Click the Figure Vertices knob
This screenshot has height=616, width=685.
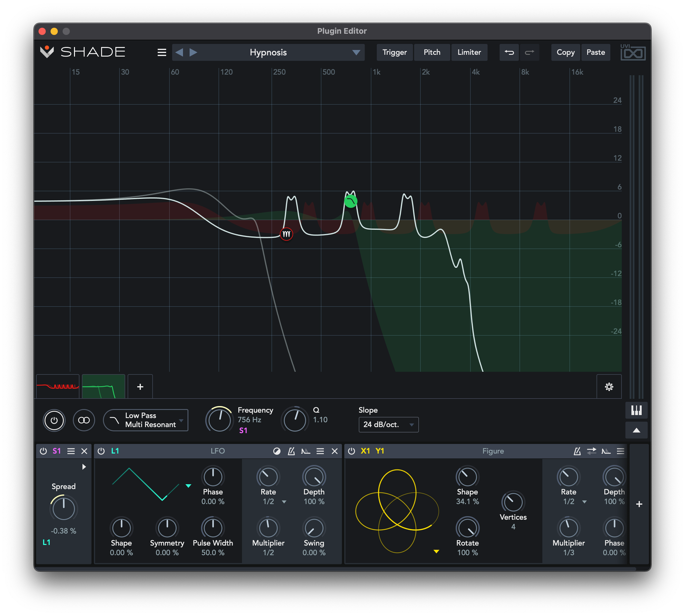pyautogui.click(x=513, y=502)
